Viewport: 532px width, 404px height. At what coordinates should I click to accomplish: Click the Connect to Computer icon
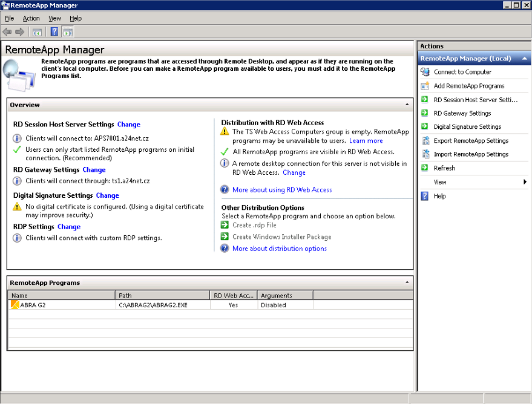tap(425, 72)
